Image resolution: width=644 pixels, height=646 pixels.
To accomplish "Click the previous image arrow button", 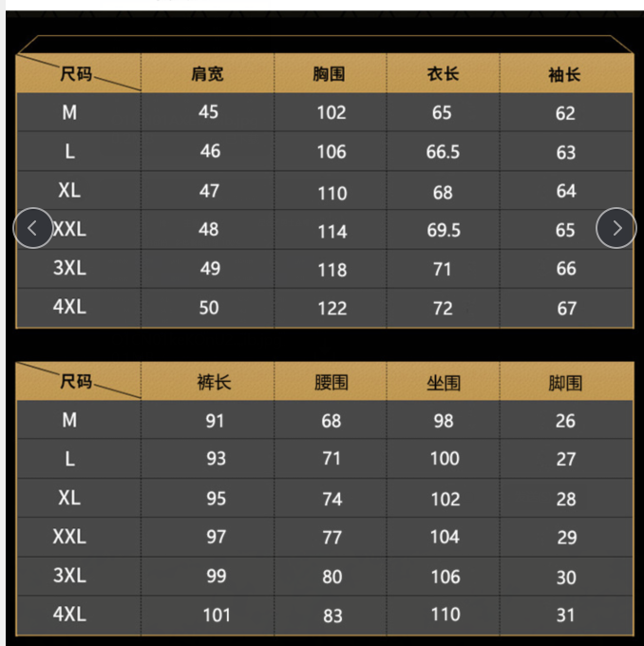I will pos(33,228).
